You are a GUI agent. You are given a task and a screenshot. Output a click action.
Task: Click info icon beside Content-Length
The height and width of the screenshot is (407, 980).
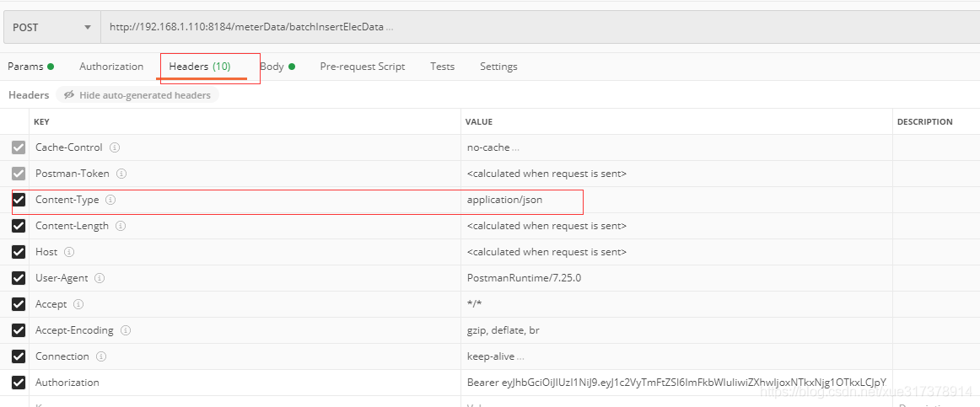click(121, 226)
